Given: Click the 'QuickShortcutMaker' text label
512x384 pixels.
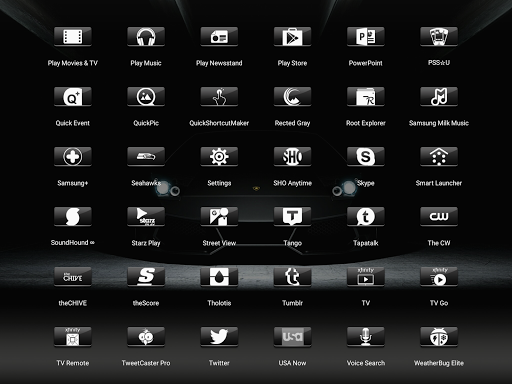Looking at the screenshot, I should (x=219, y=123).
